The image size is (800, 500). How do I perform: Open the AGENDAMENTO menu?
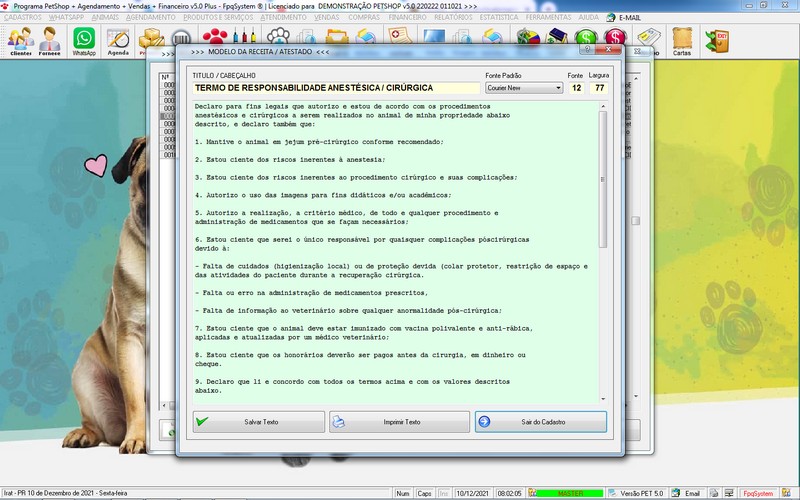(151, 17)
